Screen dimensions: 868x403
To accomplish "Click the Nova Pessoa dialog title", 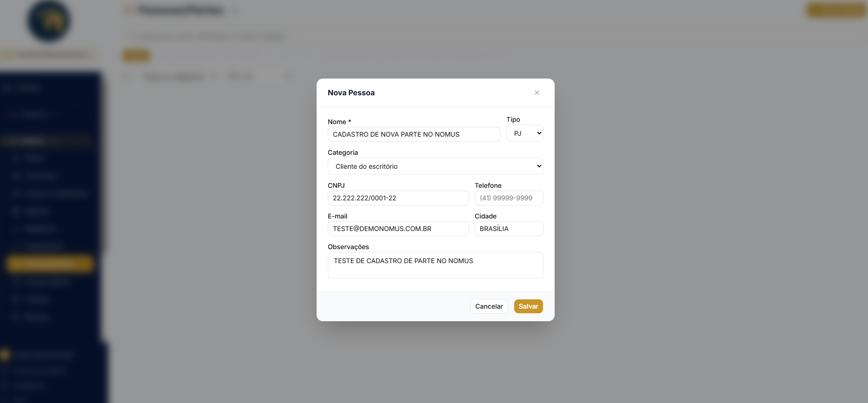I will (x=351, y=92).
